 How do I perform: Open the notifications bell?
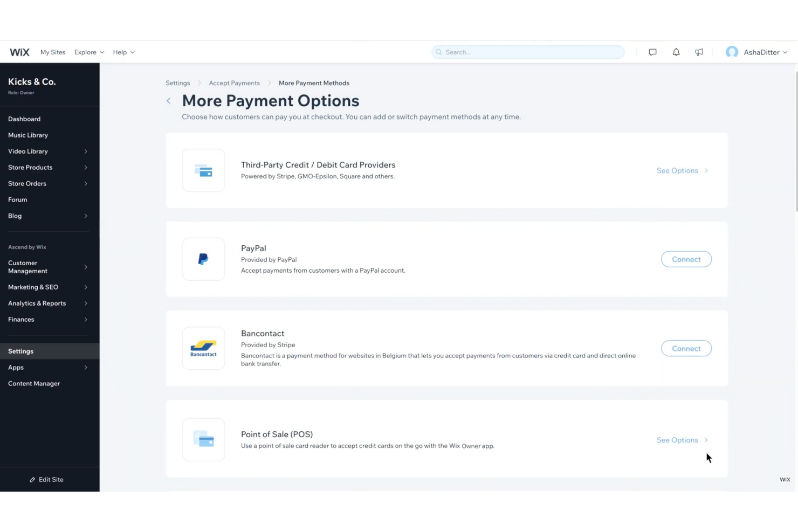(x=676, y=52)
